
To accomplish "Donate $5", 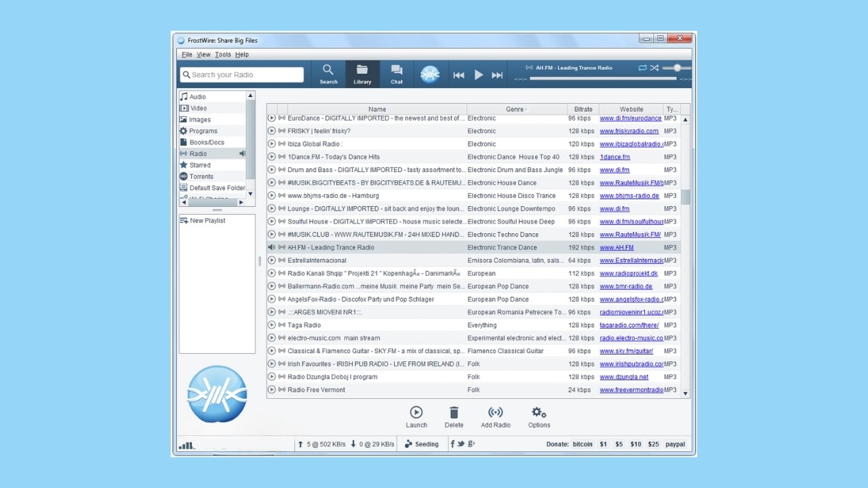I will click(618, 445).
